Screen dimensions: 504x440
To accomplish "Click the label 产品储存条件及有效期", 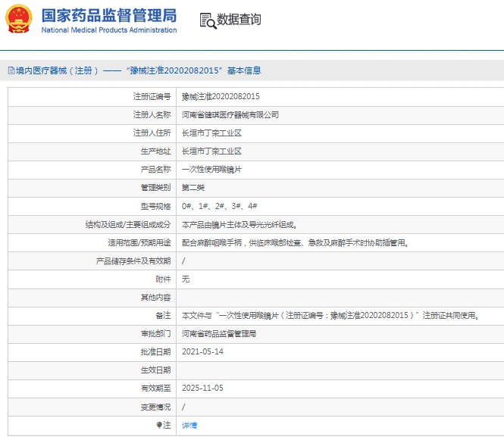I will [x=133, y=261].
